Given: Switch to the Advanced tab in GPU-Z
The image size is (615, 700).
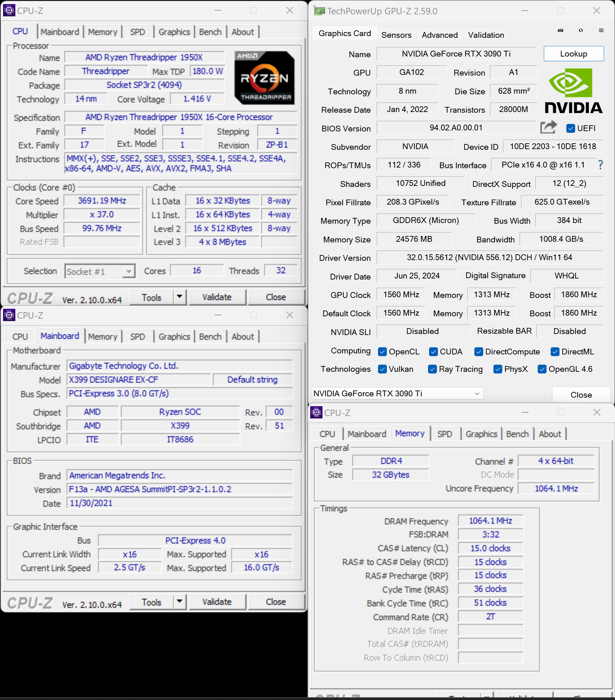Looking at the screenshot, I should pyautogui.click(x=440, y=35).
